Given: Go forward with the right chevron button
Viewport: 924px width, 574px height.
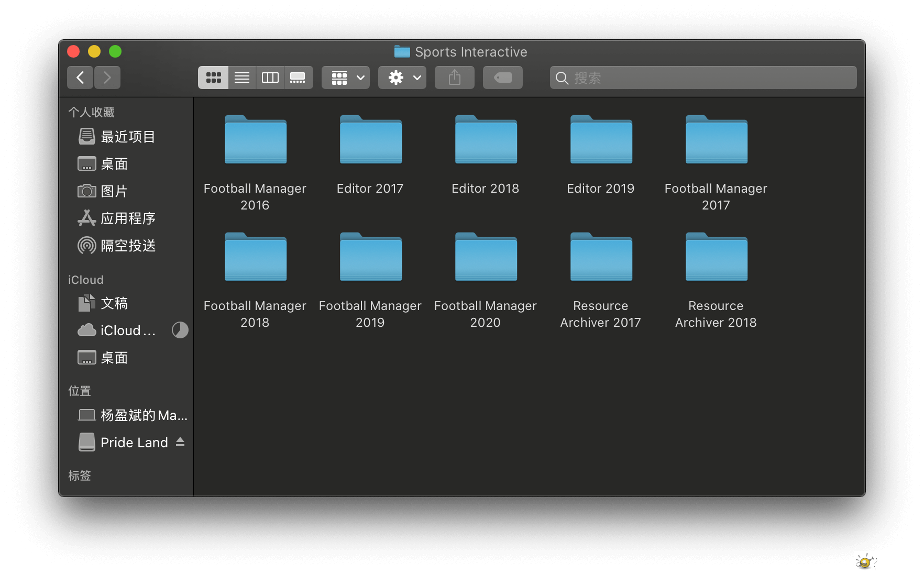Looking at the screenshot, I should (x=107, y=78).
